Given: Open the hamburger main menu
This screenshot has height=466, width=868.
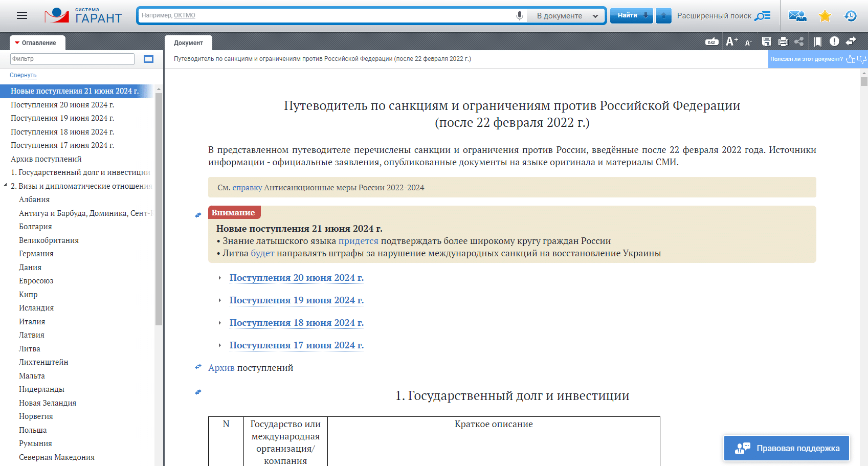Looking at the screenshot, I should tap(22, 15).
